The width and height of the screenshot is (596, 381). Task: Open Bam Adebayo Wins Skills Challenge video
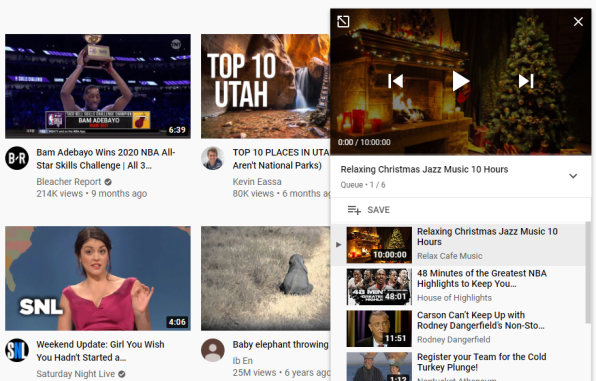coord(98,86)
